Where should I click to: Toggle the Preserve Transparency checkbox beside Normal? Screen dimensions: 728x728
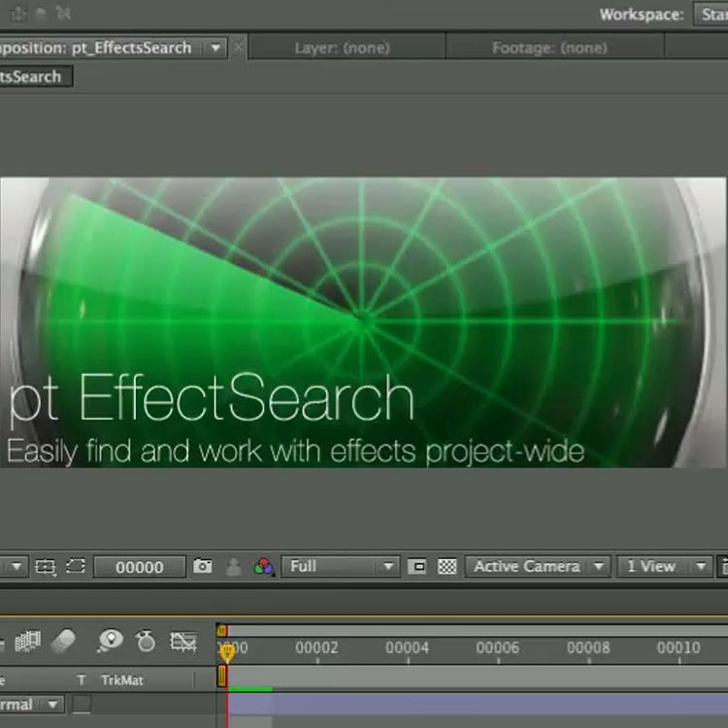(83, 704)
